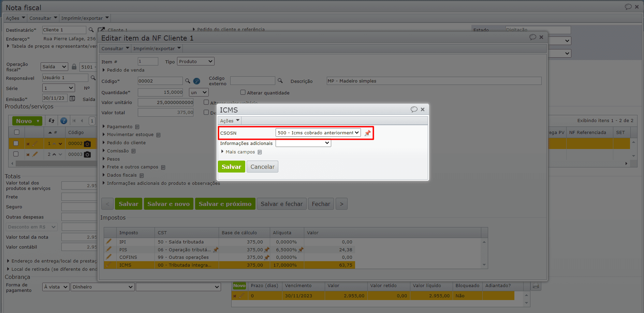Edit the IPI tax row pencil
The image size is (644, 313).
pyautogui.click(x=109, y=241)
